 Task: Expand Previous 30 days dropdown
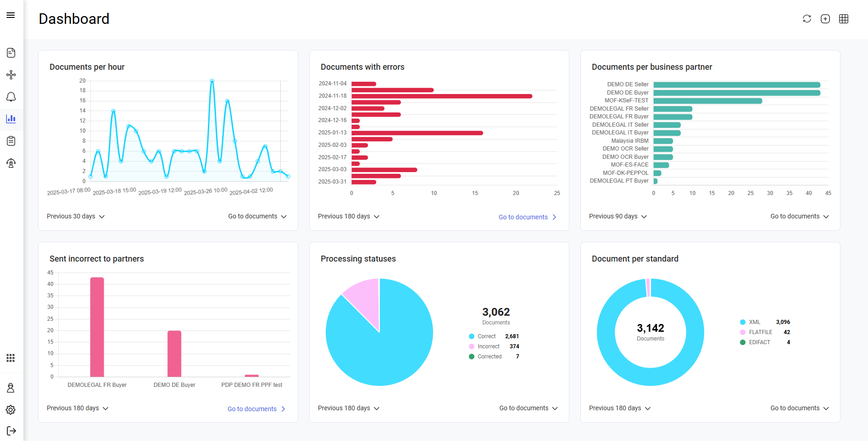(76, 217)
